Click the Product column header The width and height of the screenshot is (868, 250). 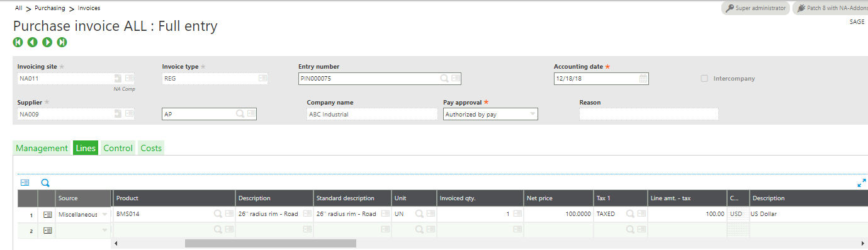(174, 198)
